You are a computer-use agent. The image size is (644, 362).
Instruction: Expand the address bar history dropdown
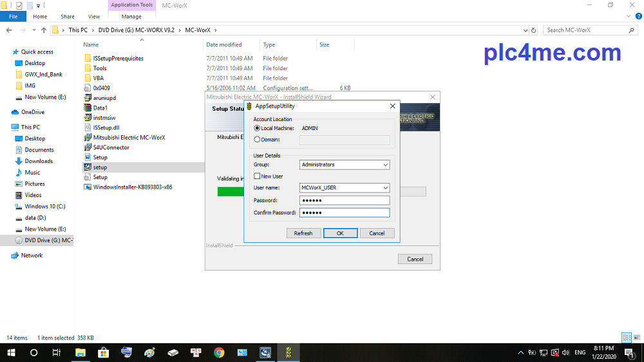(x=526, y=30)
